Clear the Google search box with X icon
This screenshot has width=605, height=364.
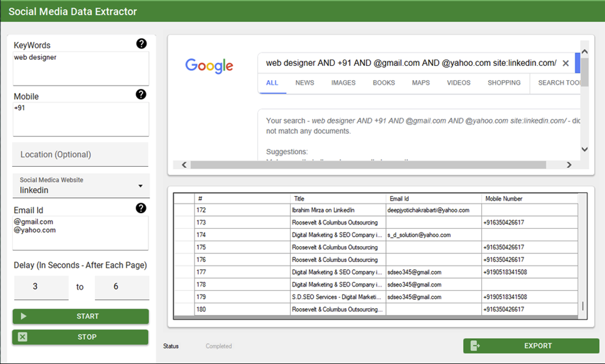pyautogui.click(x=566, y=63)
